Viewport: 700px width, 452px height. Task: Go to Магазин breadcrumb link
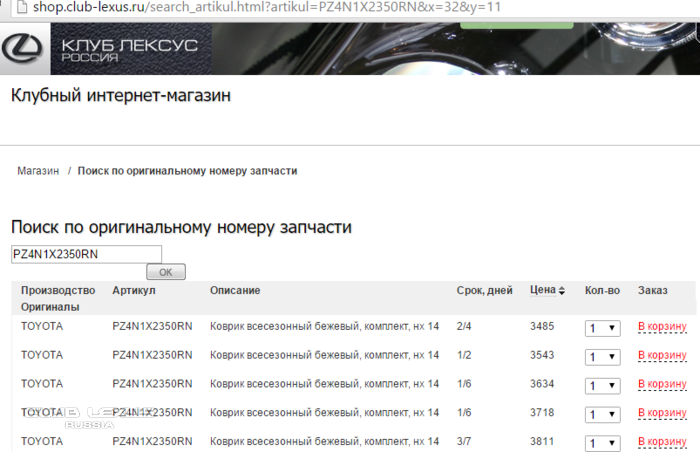(x=37, y=171)
